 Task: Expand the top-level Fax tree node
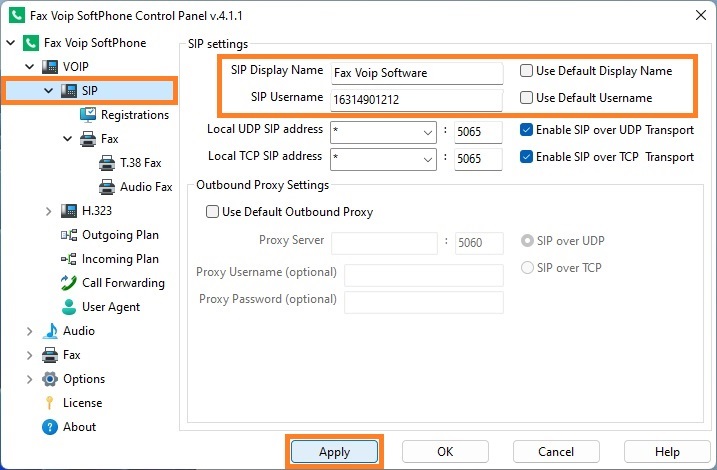pyautogui.click(x=30, y=355)
